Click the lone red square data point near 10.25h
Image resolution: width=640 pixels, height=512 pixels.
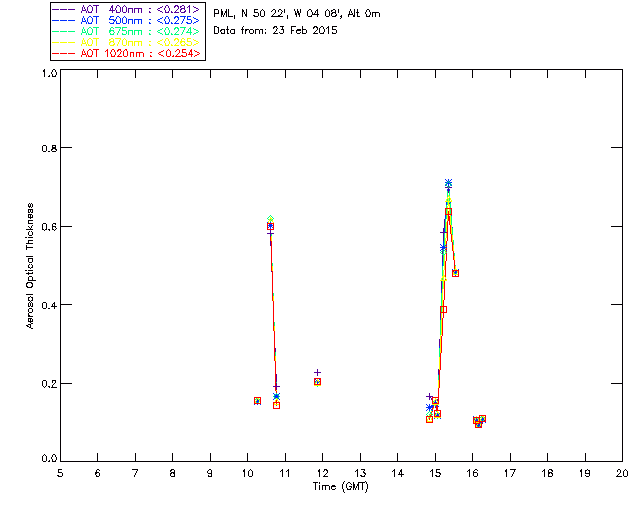257,401
